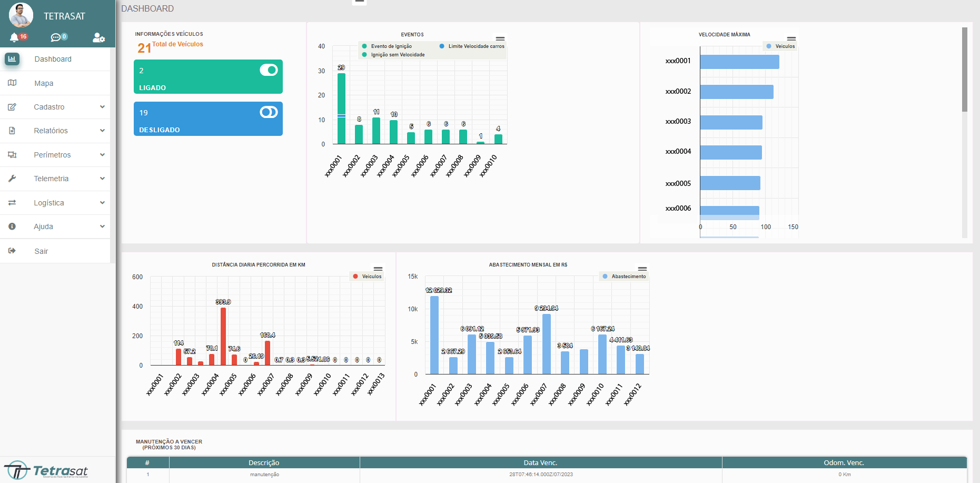Click the Odom. Venc. column header
This screenshot has width=980, height=483.
point(844,462)
